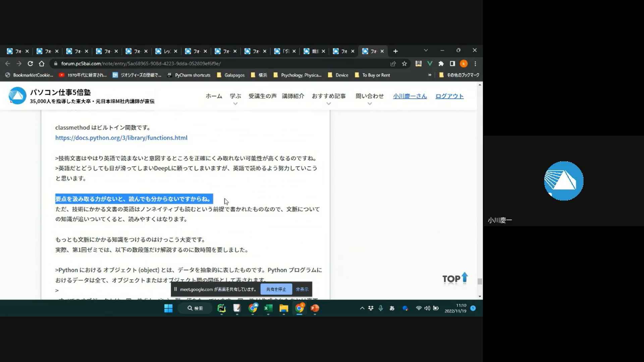
Task: Click the share page icon in address bar
Action: pos(393,64)
